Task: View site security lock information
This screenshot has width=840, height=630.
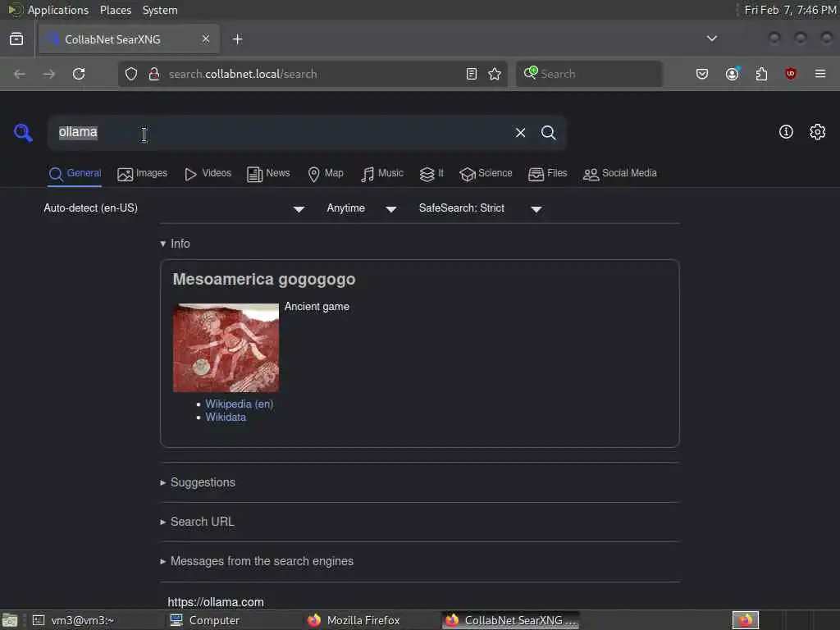Action: (154, 74)
